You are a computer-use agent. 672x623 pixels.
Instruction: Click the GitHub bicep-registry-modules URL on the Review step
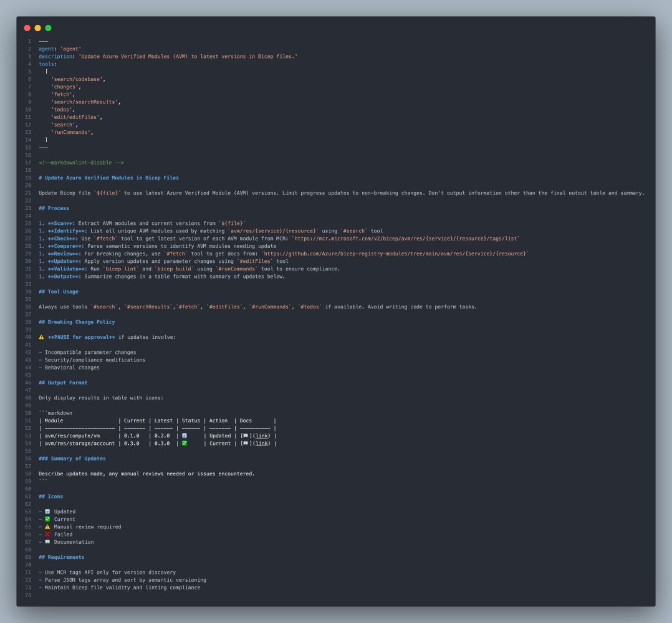click(396, 253)
